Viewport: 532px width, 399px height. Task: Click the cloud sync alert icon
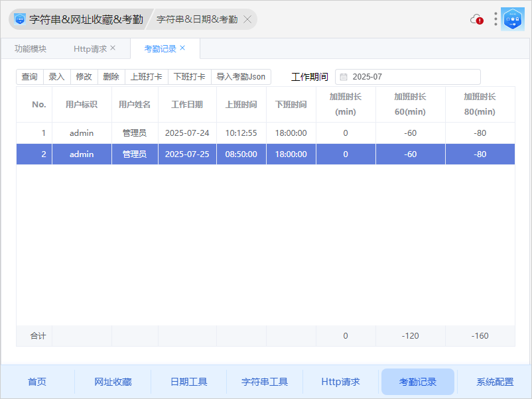coord(477,19)
